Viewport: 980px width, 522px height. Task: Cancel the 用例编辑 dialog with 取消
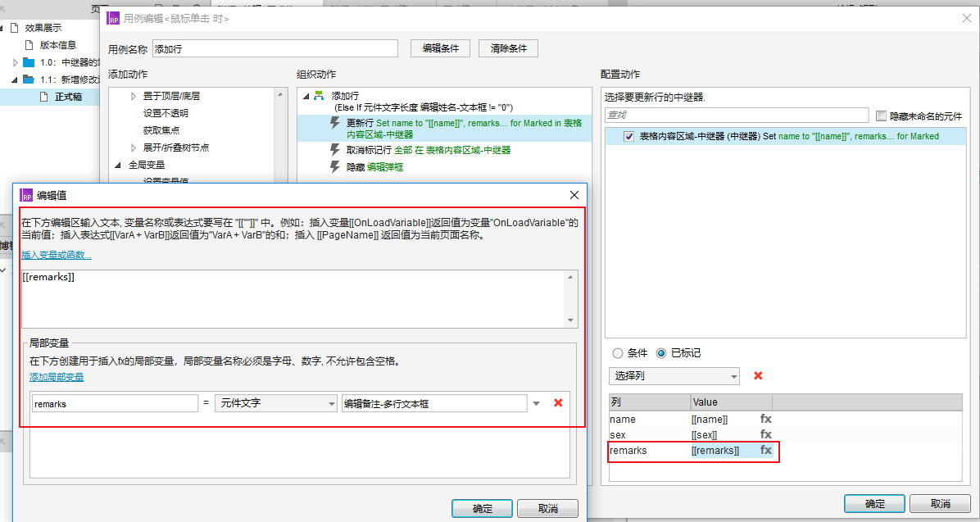pos(940,504)
